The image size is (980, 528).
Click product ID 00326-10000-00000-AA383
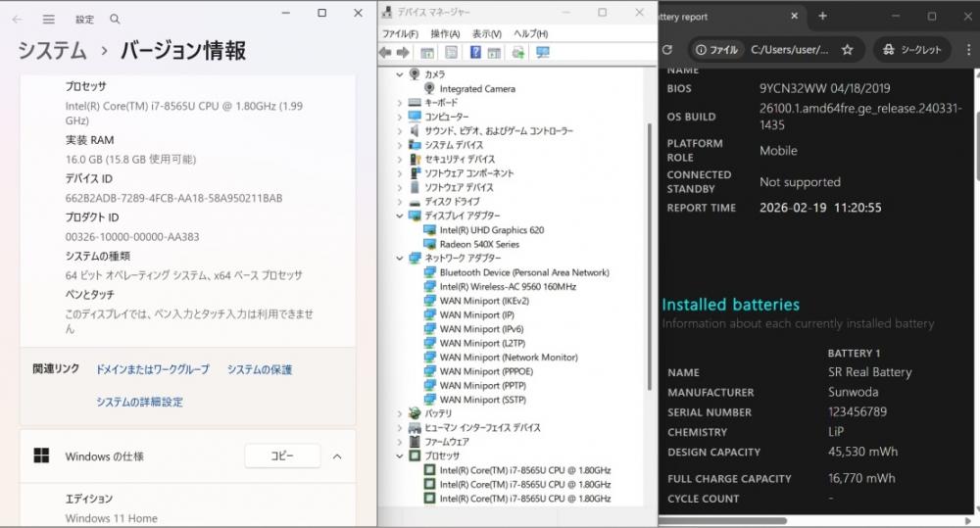pyautogui.click(x=132, y=237)
